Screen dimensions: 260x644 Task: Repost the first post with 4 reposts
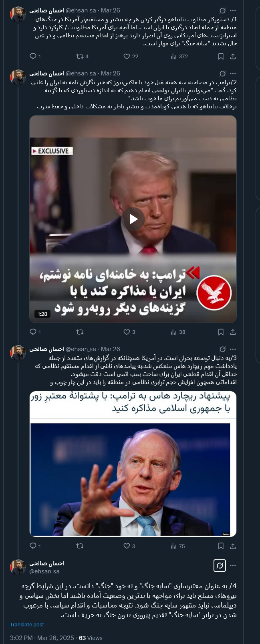point(82,56)
